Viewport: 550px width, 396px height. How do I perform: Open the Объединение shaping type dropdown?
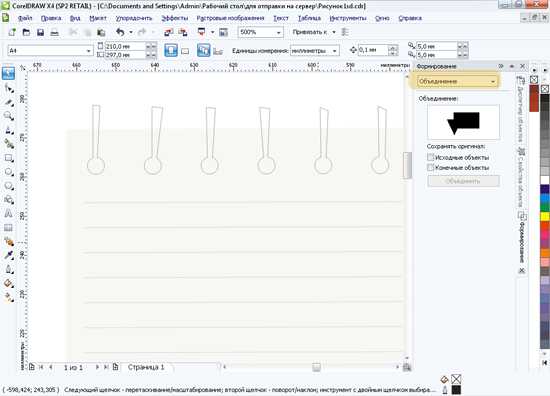coord(457,81)
